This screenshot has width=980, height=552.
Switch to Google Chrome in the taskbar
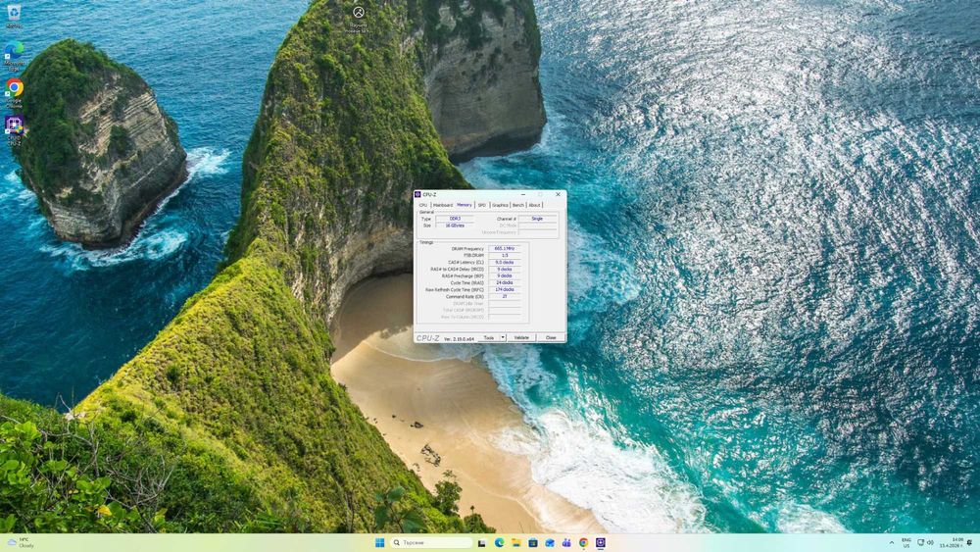coord(583,542)
